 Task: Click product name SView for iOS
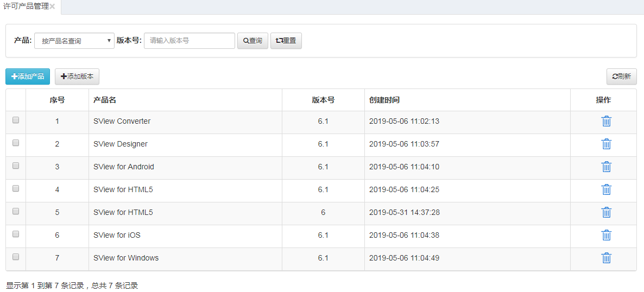click(117, 236)
